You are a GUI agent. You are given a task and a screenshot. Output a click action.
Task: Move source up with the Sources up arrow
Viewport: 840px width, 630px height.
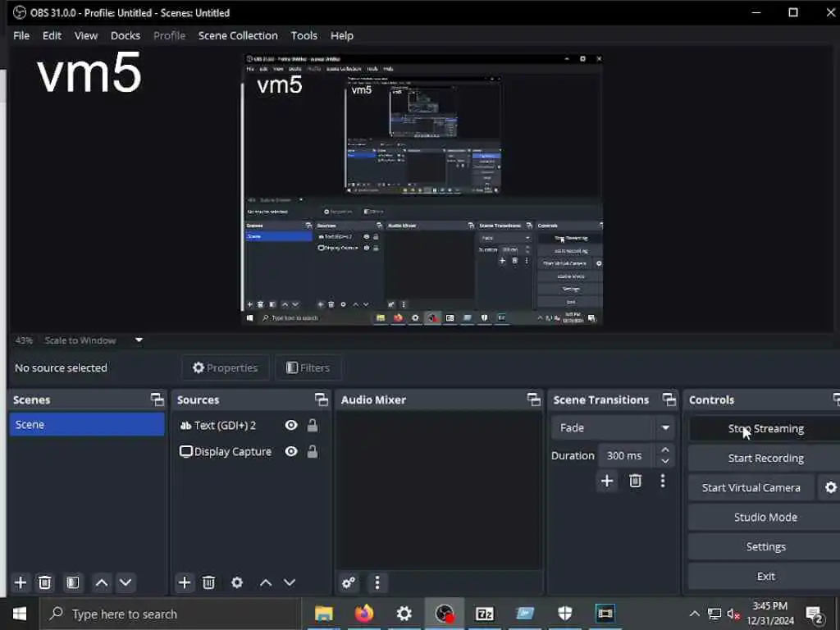(x=266, y=582)
